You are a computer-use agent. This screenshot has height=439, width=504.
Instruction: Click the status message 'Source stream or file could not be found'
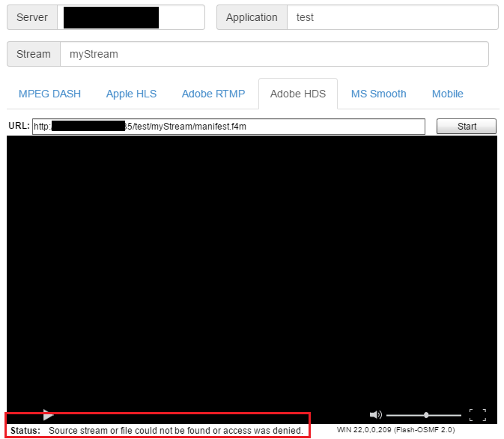[x=176, y=430]
